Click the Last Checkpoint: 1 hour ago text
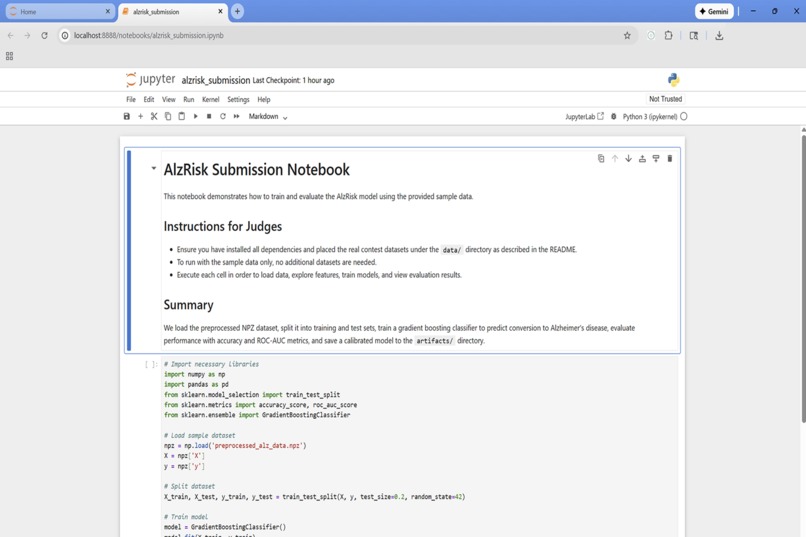The width and height of the screenshot is (806, 537). click(294, 80)
